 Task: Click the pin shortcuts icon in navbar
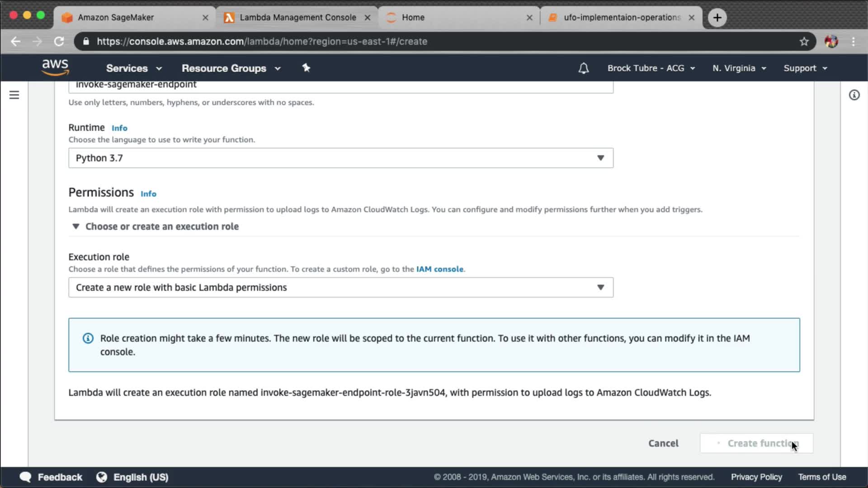tap(306, 68)
